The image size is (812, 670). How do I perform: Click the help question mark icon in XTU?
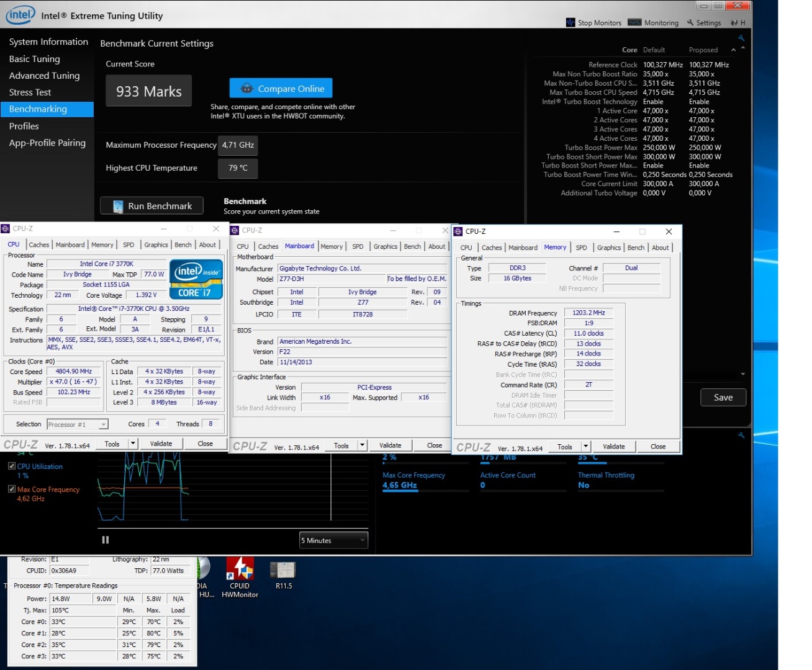point(734,23)
